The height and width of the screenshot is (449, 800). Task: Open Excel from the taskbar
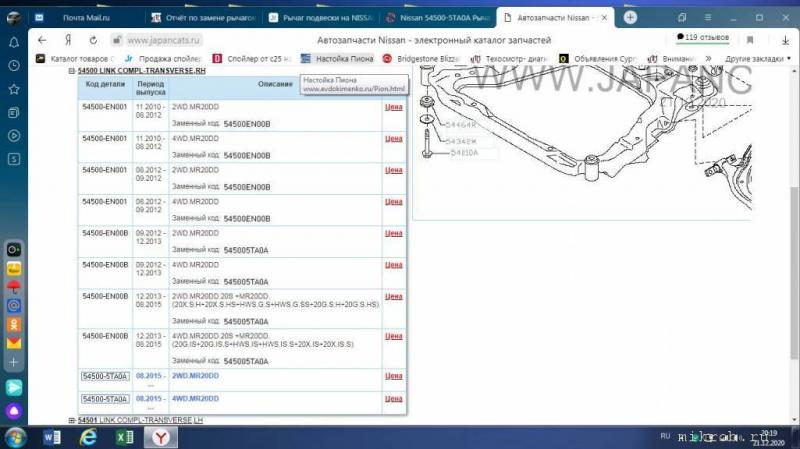[124, 437]
